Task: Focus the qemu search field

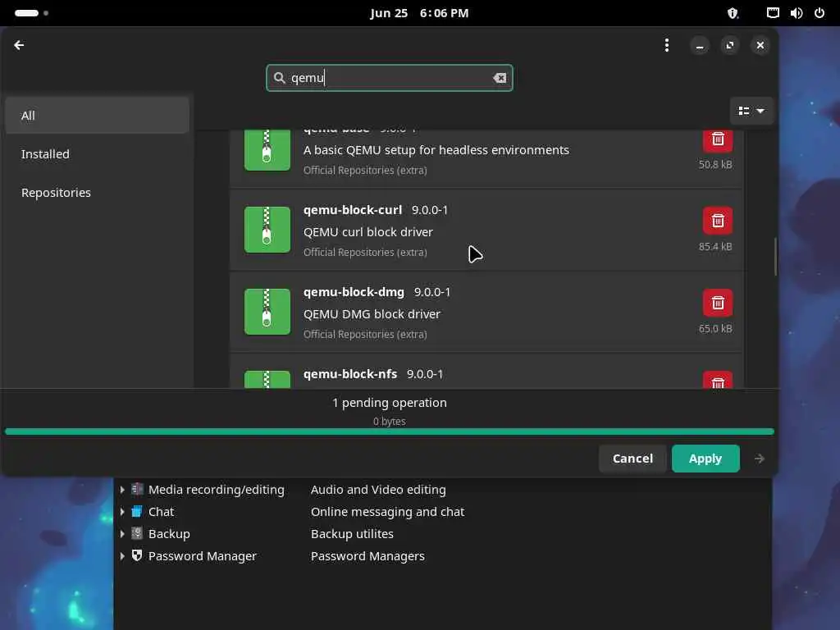Action: click(x=390, y=78)
